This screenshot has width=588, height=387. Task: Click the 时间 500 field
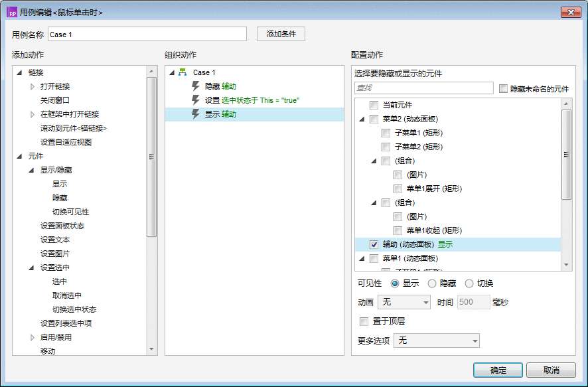[473, 302]
